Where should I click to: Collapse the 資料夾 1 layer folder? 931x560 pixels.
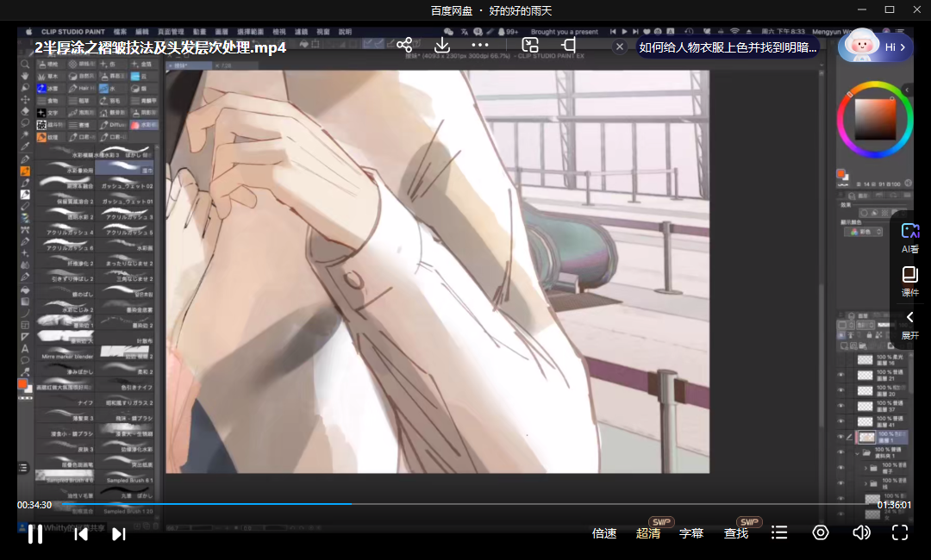(858, 452)
